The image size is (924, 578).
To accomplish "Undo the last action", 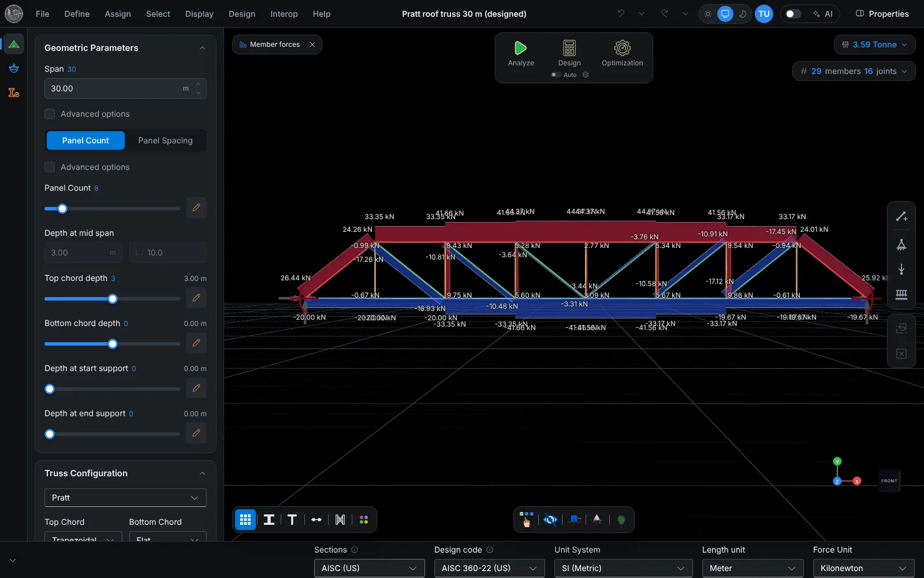I will 621,13.
